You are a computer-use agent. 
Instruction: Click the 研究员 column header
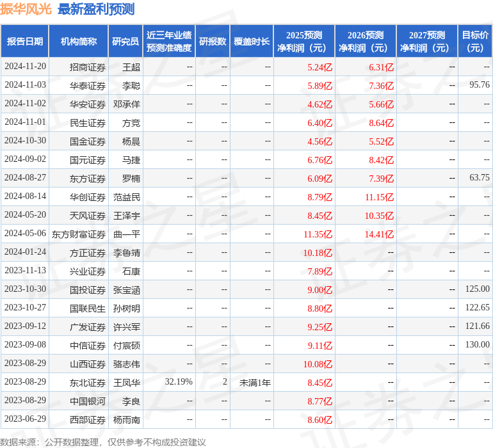tap(125, 41)
